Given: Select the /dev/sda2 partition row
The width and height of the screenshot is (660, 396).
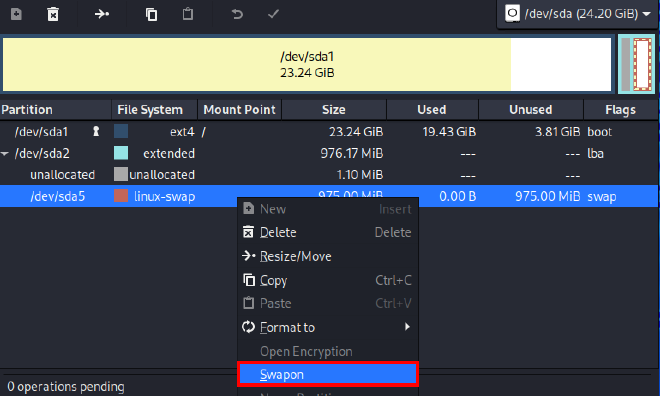Looking at the screenshot, I should tap(329, 154).
